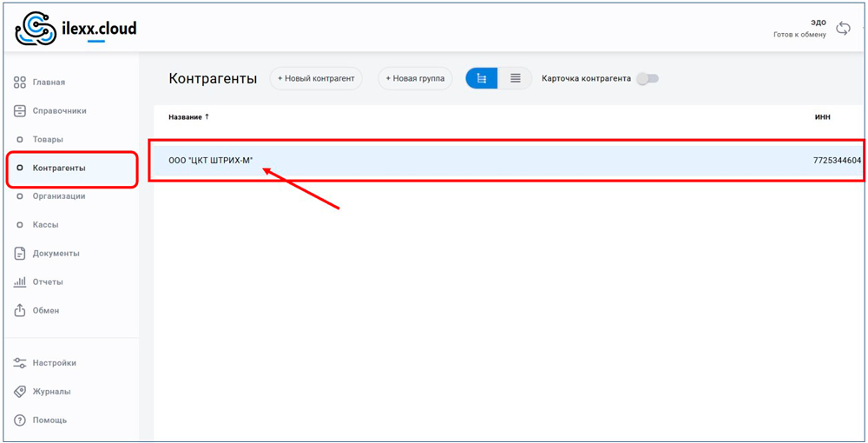Click the Обмен upload icon

click(20, 310)
